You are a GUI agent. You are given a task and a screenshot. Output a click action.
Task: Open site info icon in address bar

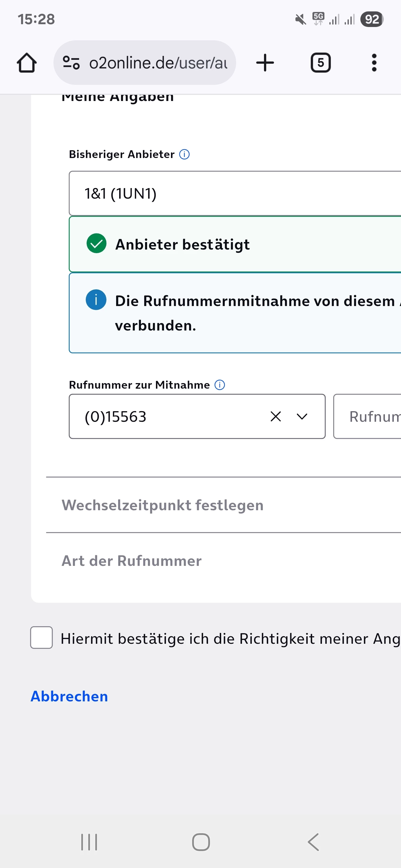pyautogui.click(x=71, y=63)
